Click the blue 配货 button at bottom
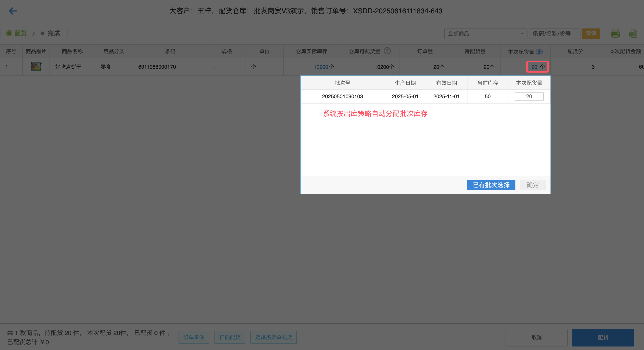Image resolution: width=644 pixels, height=350 pixels. click(x=603, y=337)
